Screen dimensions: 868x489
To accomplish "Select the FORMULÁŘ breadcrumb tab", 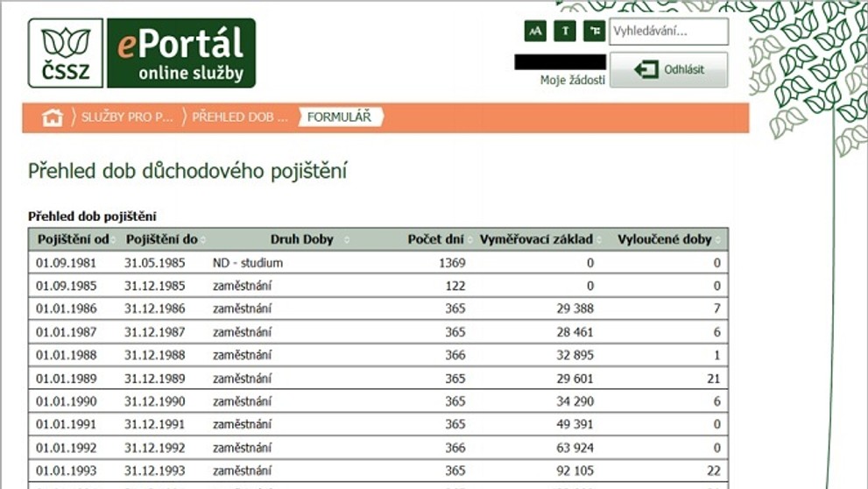I will point(339,117).
